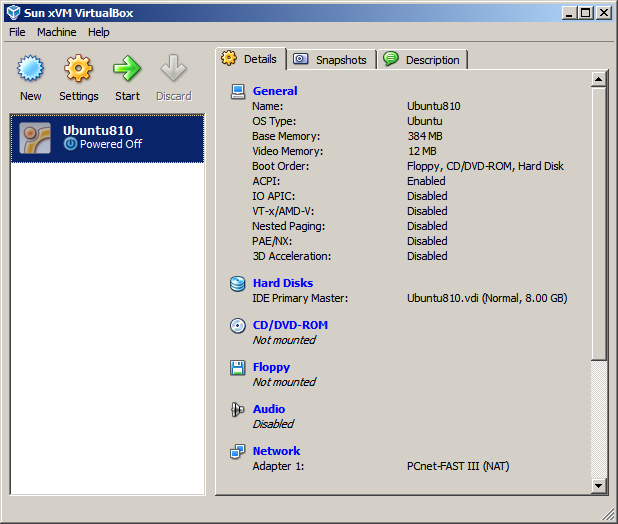618x524 pixels.
Task: Click the window resize grip corner
Action: [609, 514]
